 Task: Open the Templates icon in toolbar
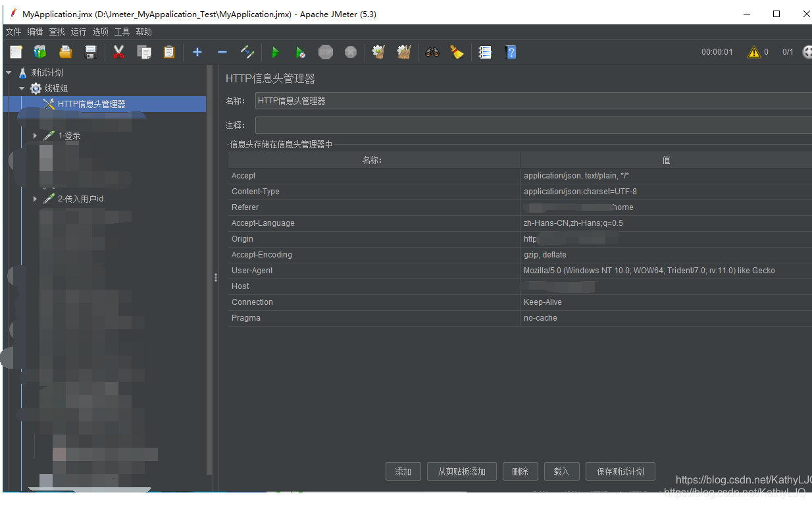[x=41, y=52]
